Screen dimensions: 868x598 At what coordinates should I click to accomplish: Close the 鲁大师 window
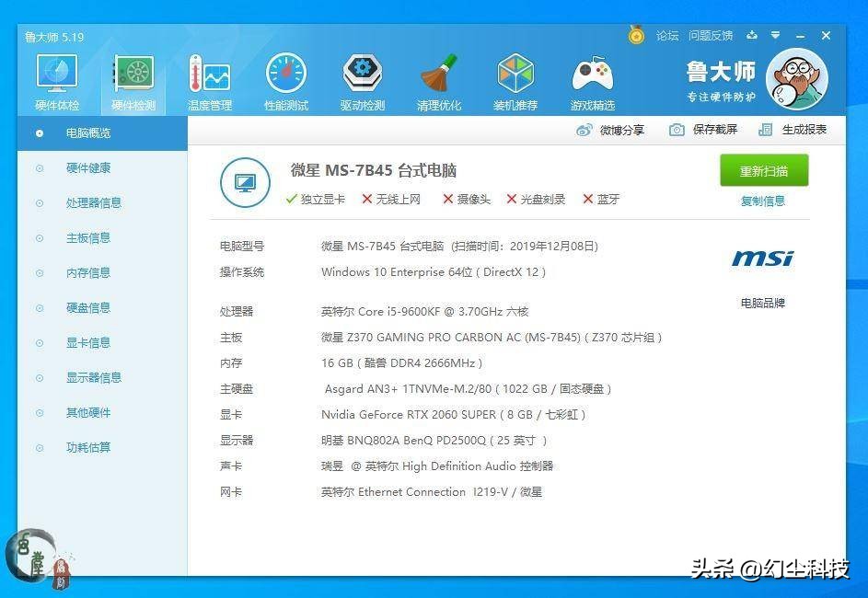pyautogui.click(x=826, y=35)
